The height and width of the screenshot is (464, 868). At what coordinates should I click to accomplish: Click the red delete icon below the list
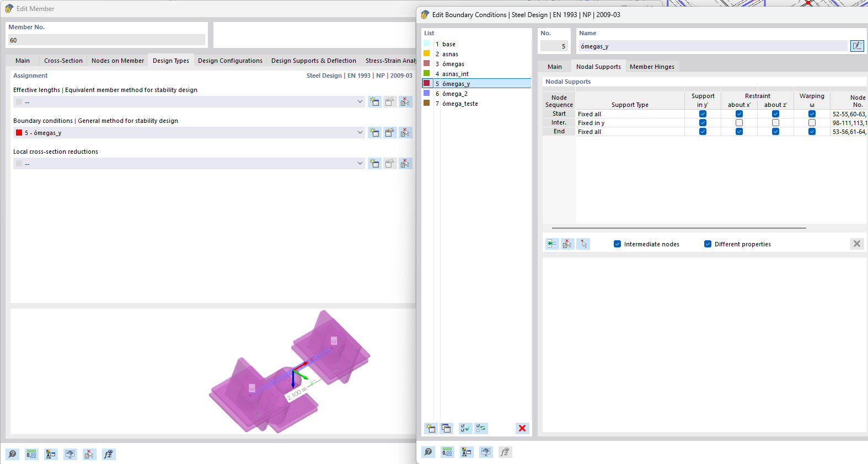pos(522,428)
